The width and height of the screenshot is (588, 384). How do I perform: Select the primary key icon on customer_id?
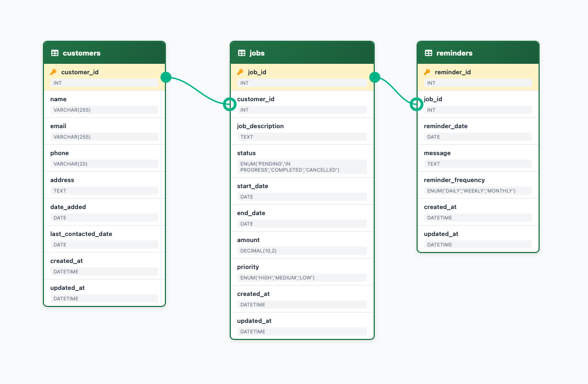53,72
